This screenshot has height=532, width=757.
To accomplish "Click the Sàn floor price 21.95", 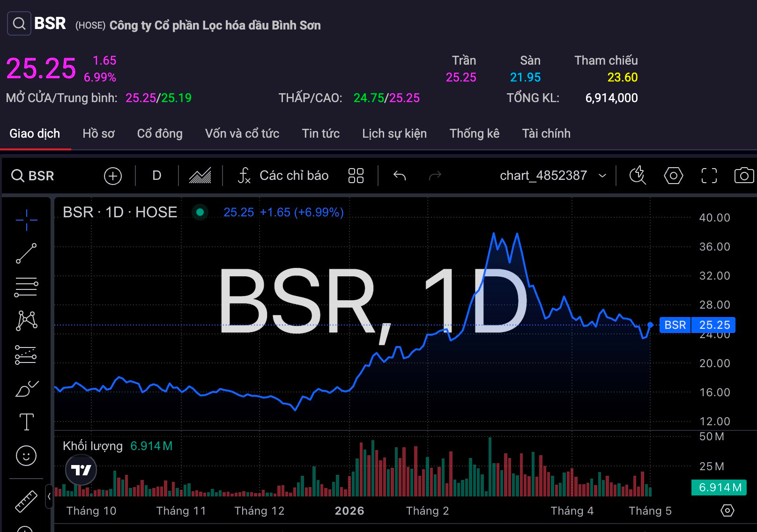I will tap(525, 77).
